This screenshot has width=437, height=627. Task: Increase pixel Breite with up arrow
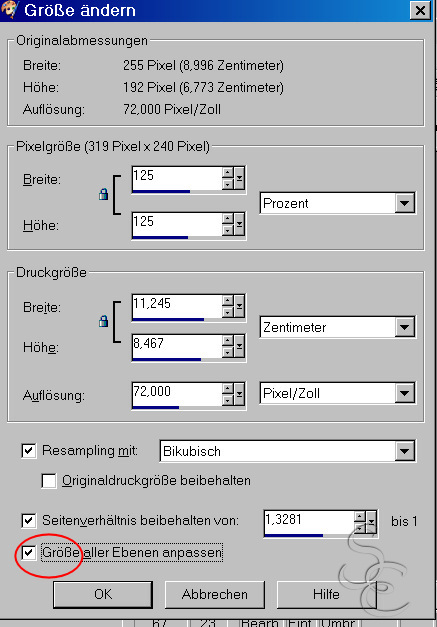(x=227, y=173)
